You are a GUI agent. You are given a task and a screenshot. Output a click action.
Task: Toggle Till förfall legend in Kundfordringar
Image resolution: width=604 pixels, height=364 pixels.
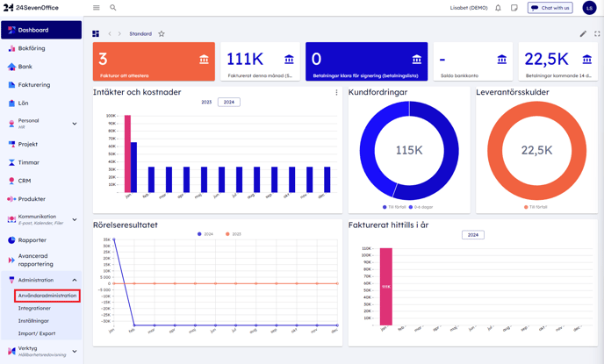[393, 207]
